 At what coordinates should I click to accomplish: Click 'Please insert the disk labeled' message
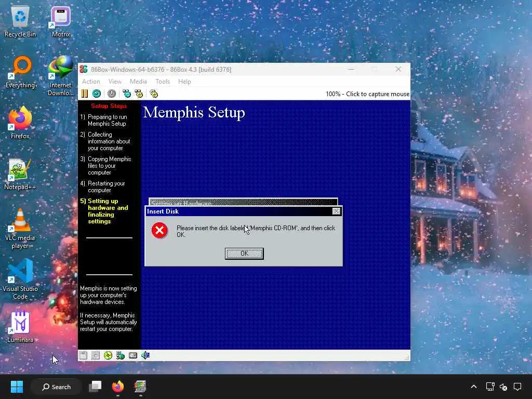point(256,231)
